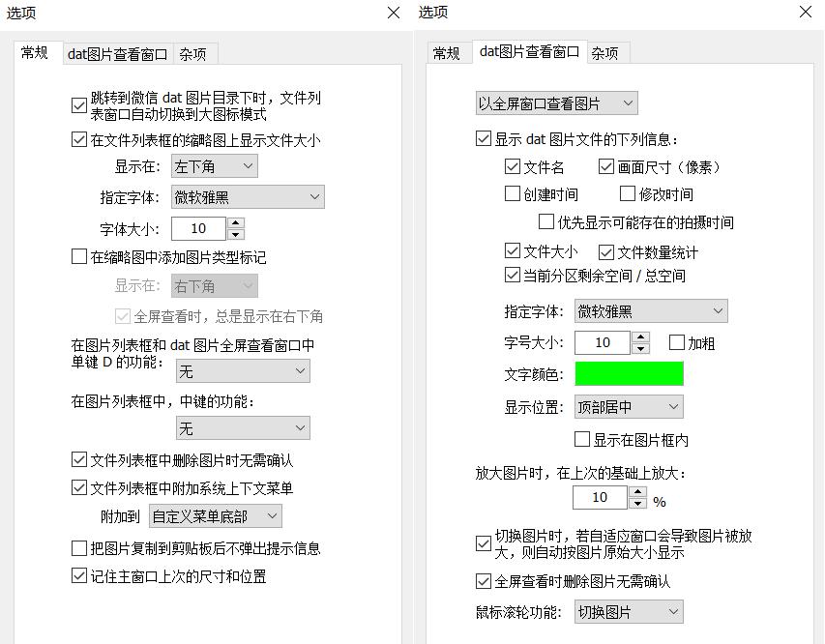Image resolution: width=825 pixels, height=644 pixels.
Task: Uncheck remembering main window size and position
Action: click(x=79, y=576)
